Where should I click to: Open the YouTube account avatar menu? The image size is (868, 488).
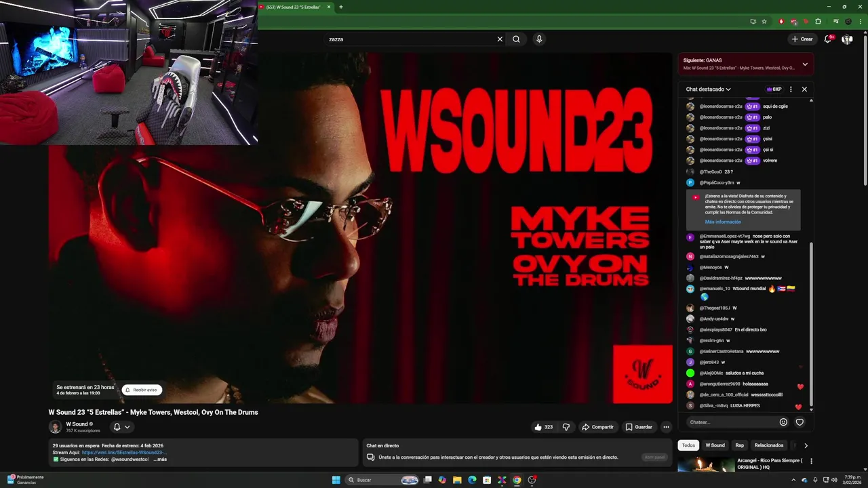click(847, 39)
